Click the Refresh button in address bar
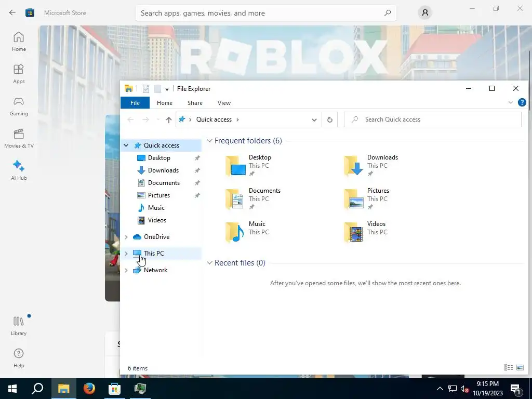This screenshot has height=399, width=532. [x=329, y=120]
